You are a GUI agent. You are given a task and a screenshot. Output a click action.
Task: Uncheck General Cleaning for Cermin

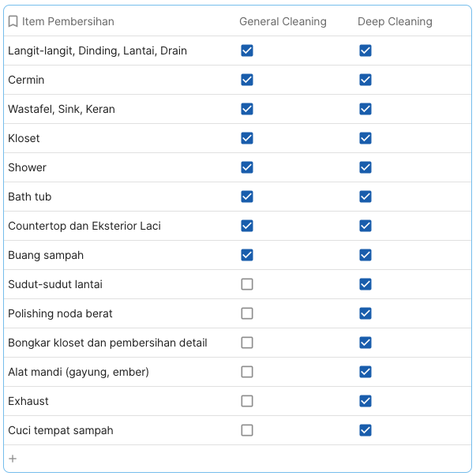247,80
